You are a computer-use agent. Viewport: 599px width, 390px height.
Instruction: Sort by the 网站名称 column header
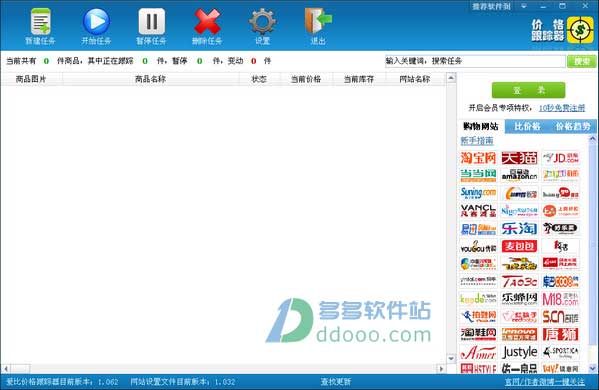415,79
